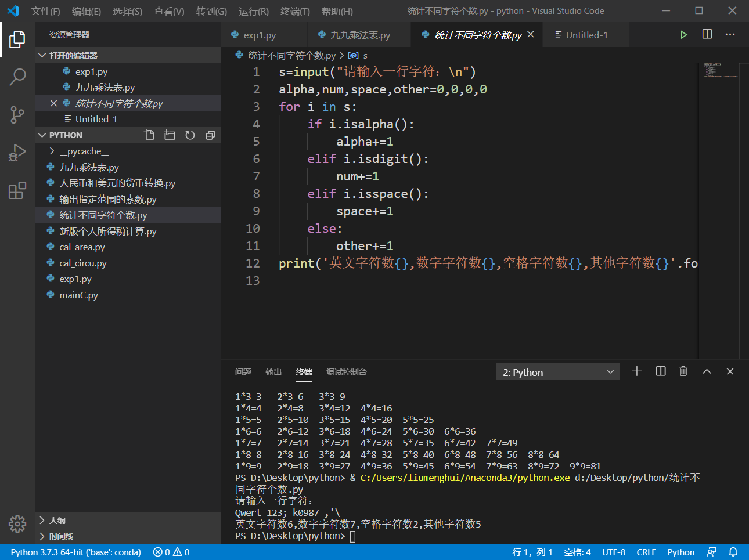Switch to the Untitled-1 editor tab
The image size is (749, 560).
coord(586,35)
